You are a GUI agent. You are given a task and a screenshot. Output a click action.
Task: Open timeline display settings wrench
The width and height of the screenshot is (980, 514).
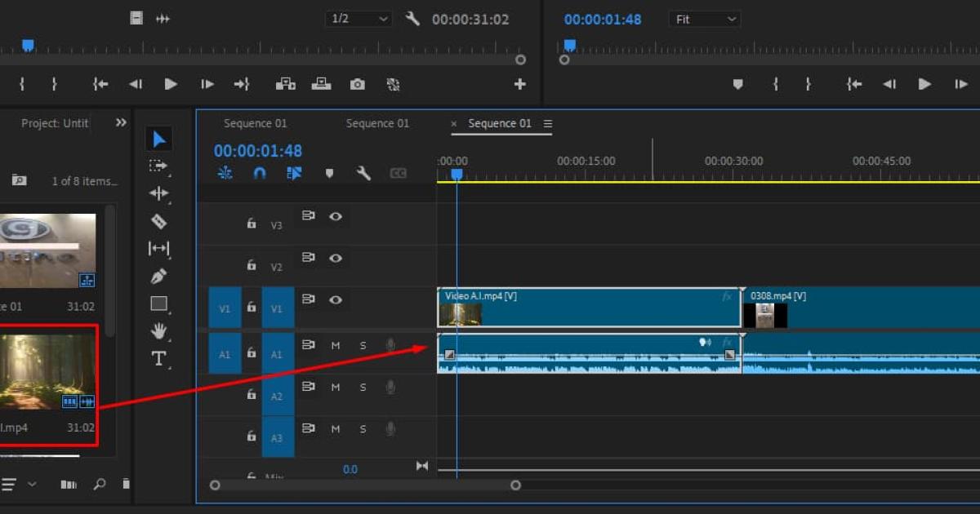pos(363,173)
